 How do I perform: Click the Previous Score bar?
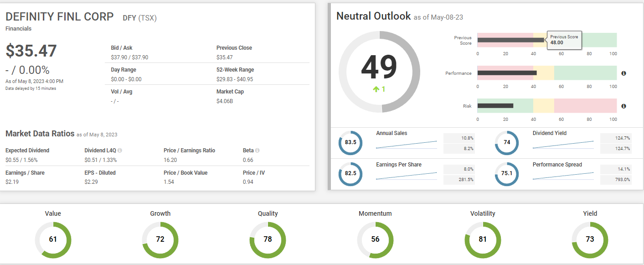(511, 40)
